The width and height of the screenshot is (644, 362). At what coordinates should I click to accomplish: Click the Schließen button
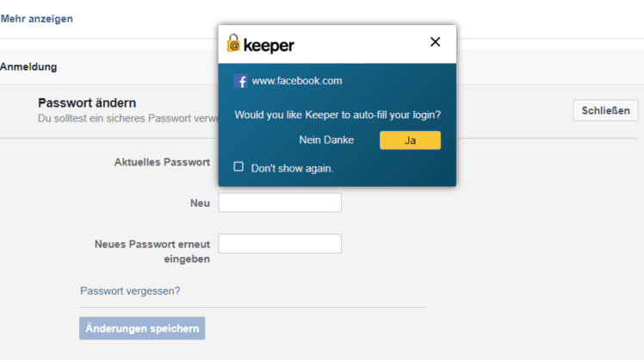(x=605, y=110)
